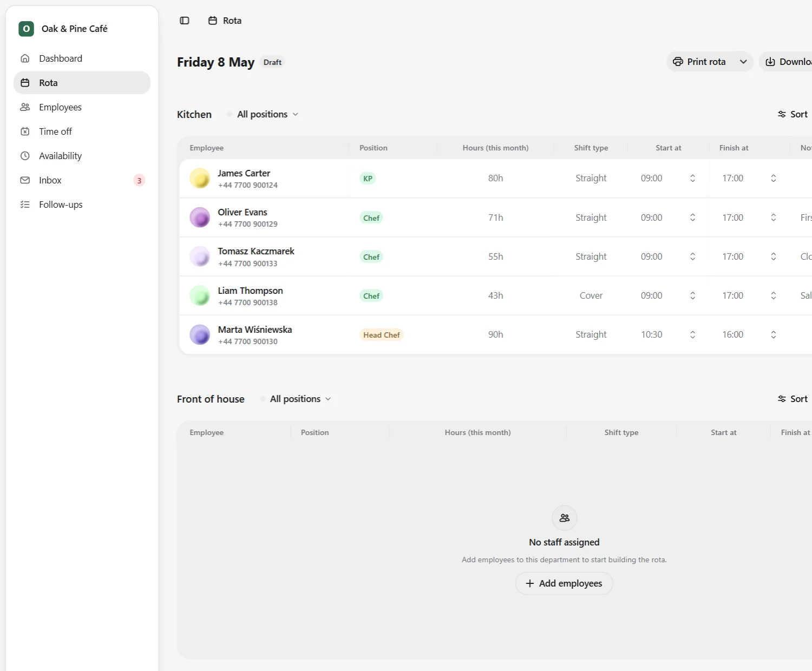Adjust Tomasz Kaczmarek start time stepper

[692, 256]
